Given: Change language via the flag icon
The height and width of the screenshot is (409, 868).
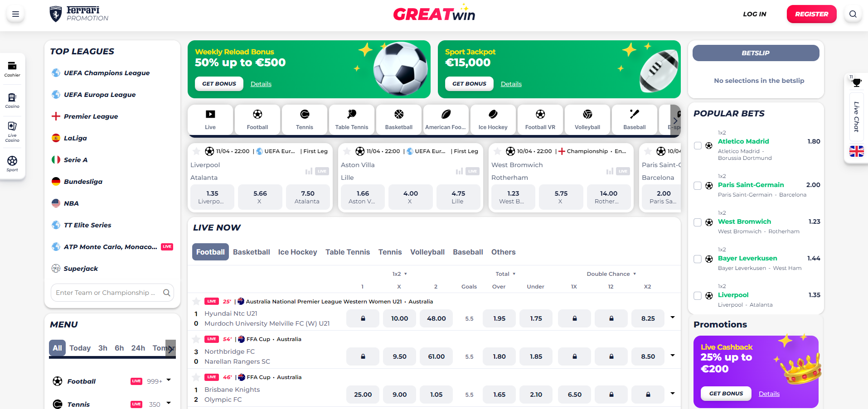Looking at the screenshot, I should [856, 152].
